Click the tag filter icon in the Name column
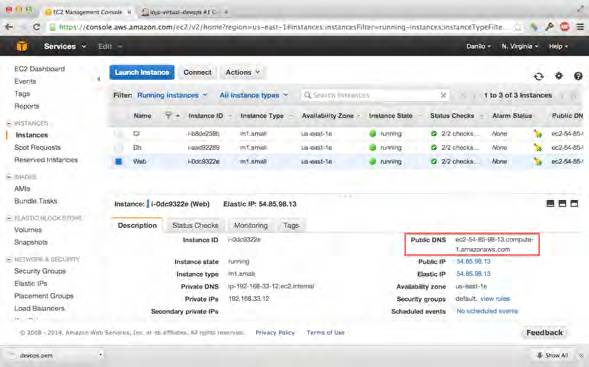The width and height of the screenshot is (589, 367). (x=168, y=116)
